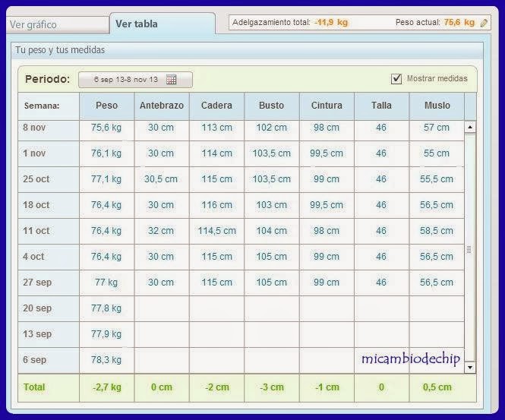
Task: Click the table scrollbar up arrow
Action: (x=470, y=127)
